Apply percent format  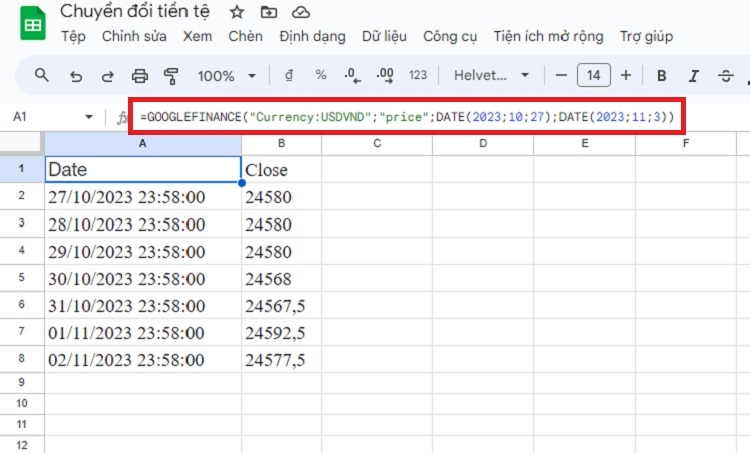pyautogui.click(x=321, y=75)
